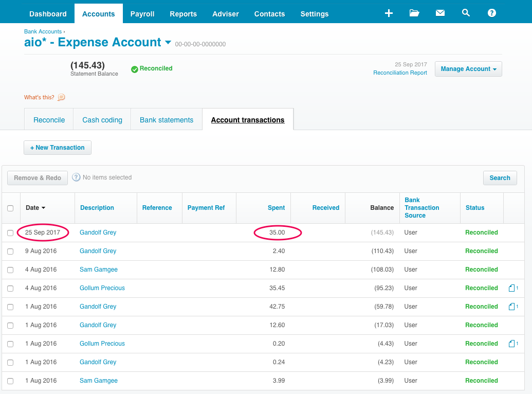Open the Reconciliation Report link
This screenshot has width=532, height=394.
pyautogui.click(x=400, y=73)
